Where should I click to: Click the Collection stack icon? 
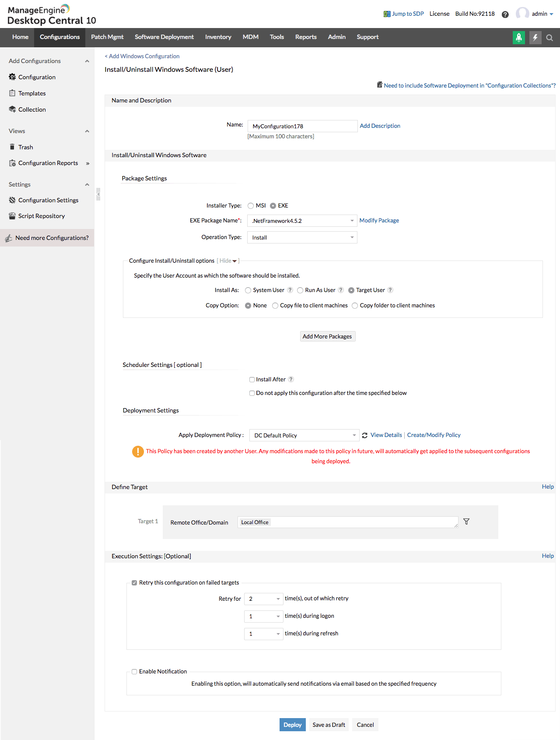point(12,109)
